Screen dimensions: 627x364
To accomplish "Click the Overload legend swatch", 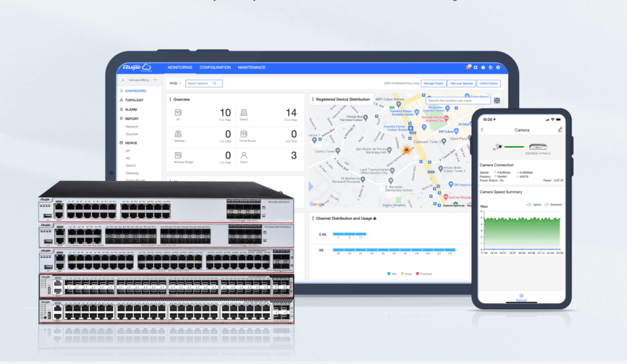I will pos(418,274).
